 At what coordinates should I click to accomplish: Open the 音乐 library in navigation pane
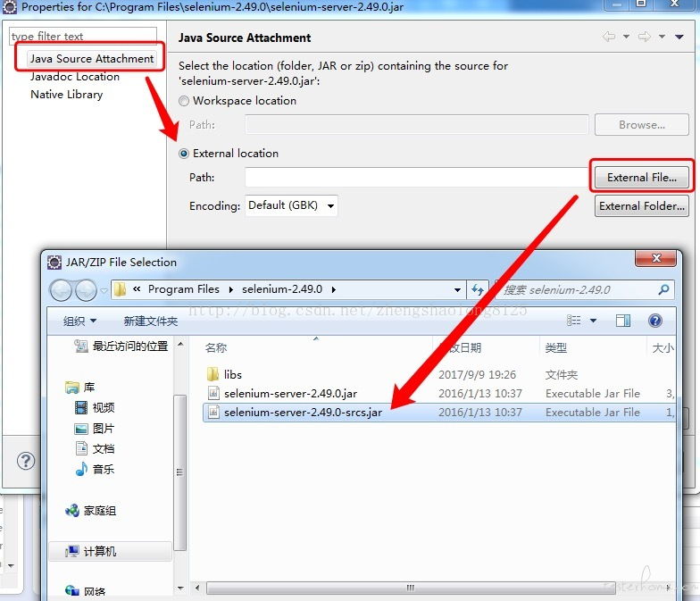[x=95, y=469]
